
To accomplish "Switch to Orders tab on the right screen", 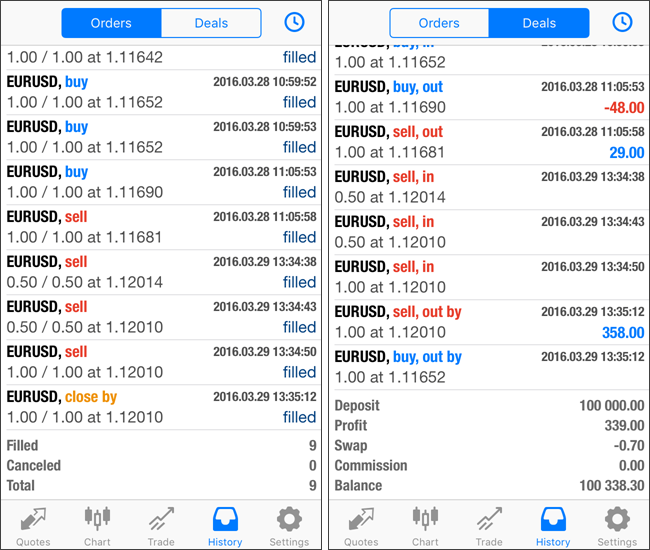I will pos(439,23).
